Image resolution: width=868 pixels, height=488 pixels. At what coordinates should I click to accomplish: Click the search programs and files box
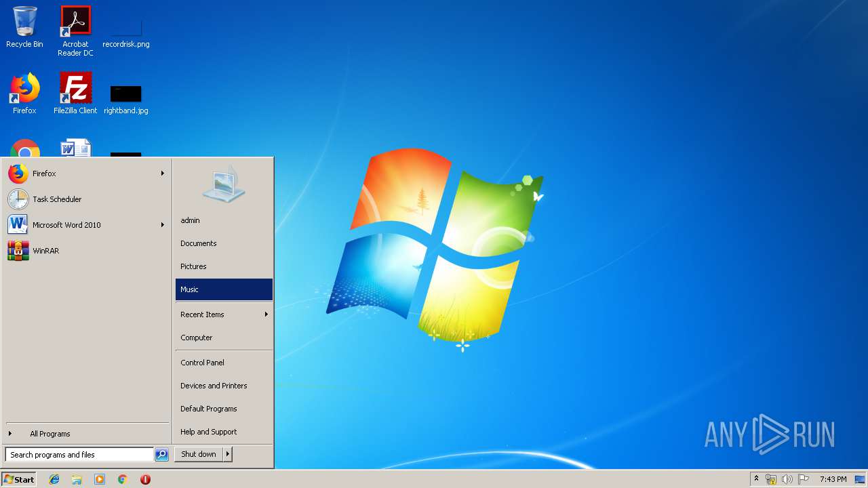click(79, 455)
